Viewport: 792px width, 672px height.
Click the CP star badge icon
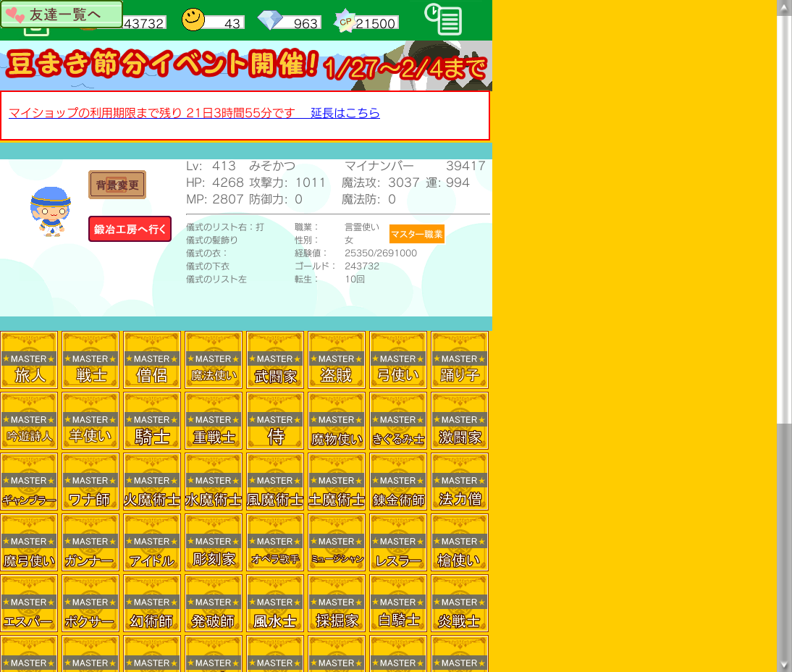click(345, 22)
